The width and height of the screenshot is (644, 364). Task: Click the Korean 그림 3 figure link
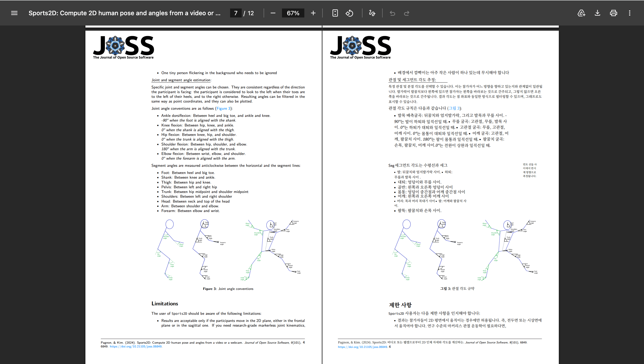coord(454,108)
